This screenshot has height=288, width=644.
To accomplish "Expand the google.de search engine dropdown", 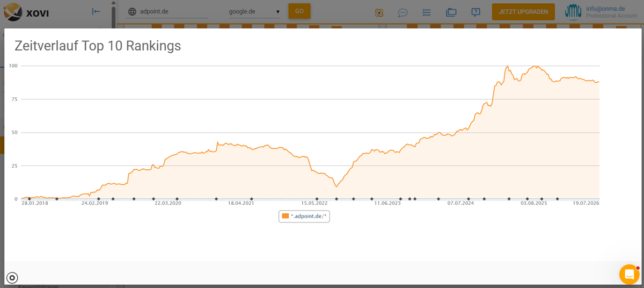I will (254, 11).
